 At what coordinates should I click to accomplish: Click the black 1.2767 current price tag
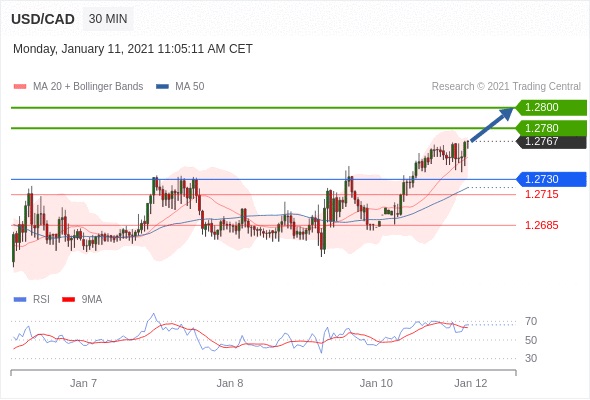coord(551,141)
